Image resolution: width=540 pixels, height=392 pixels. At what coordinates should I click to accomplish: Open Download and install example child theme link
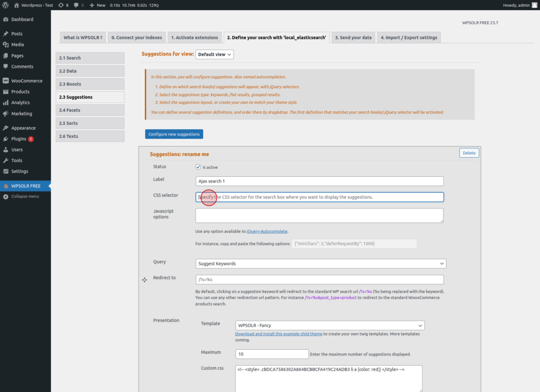click(x=278, y=334)
